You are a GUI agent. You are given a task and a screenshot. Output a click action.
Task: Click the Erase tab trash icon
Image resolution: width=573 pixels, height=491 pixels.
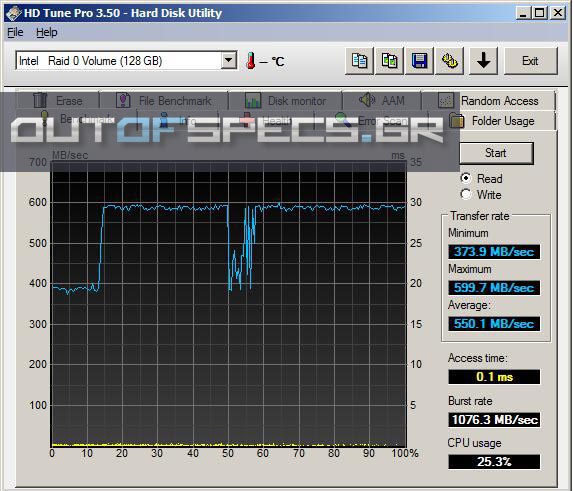click(40, 100)
